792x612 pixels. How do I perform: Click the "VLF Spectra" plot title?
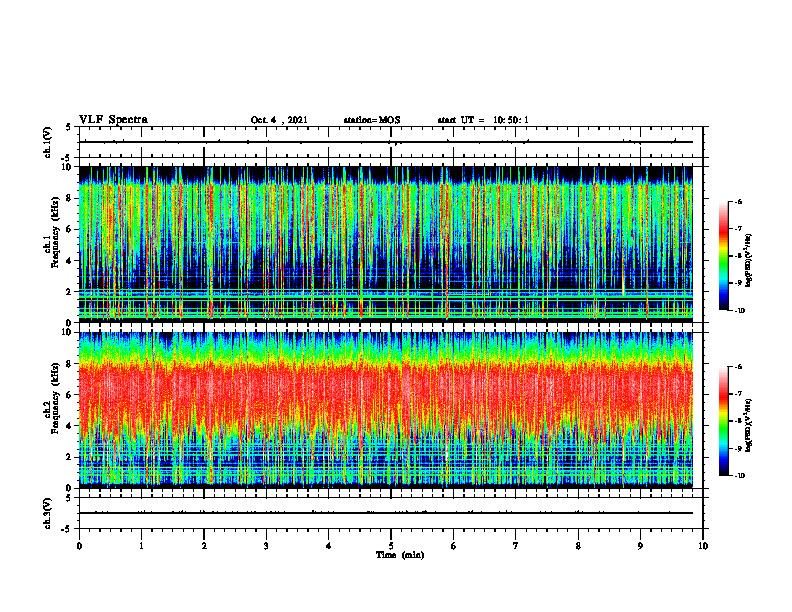pyautogui.click(x=113, y=120)
